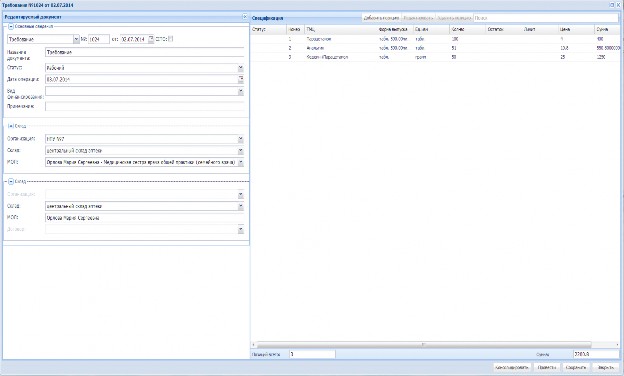Sort grid by the Остаток column header
Viewport: 624px width, 376px height.
click(x=503, y=29)
